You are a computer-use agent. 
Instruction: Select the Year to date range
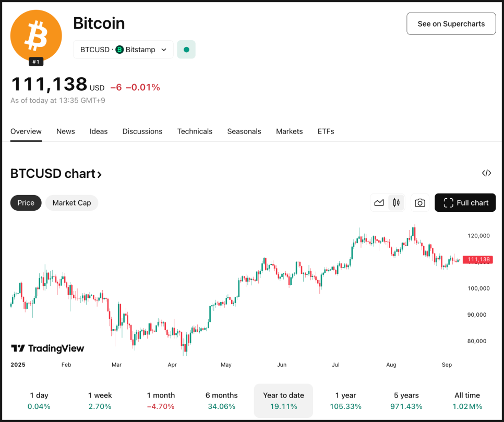(x=283, y=401)
